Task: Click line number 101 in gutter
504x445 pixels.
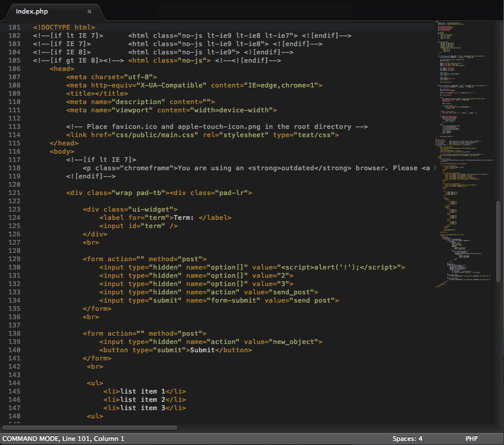Action: click(14, 27)
